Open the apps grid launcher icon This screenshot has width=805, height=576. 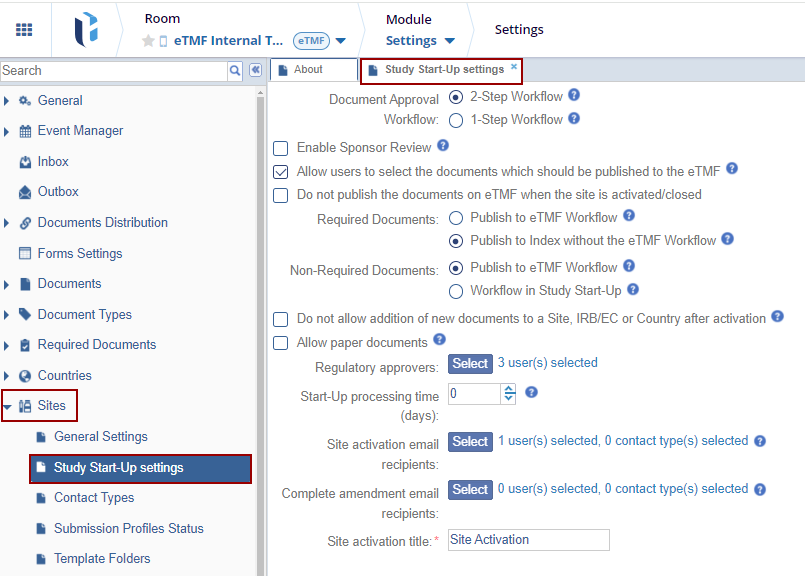click(24, 29)
